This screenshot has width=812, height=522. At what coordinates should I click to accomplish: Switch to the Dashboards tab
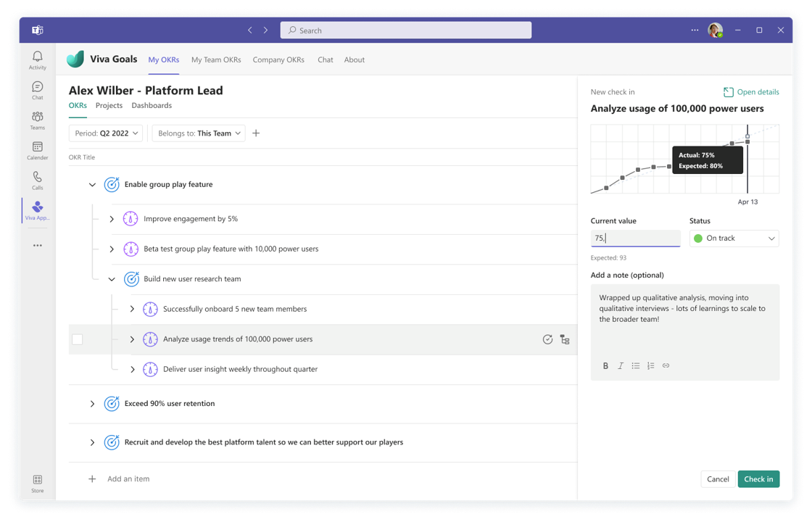click(x=152, y=106)
